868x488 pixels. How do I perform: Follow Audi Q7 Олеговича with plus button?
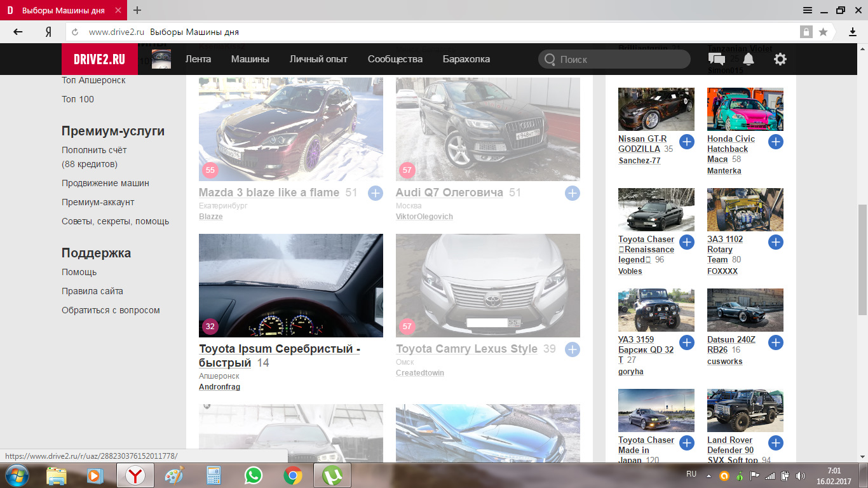(572, 193)
